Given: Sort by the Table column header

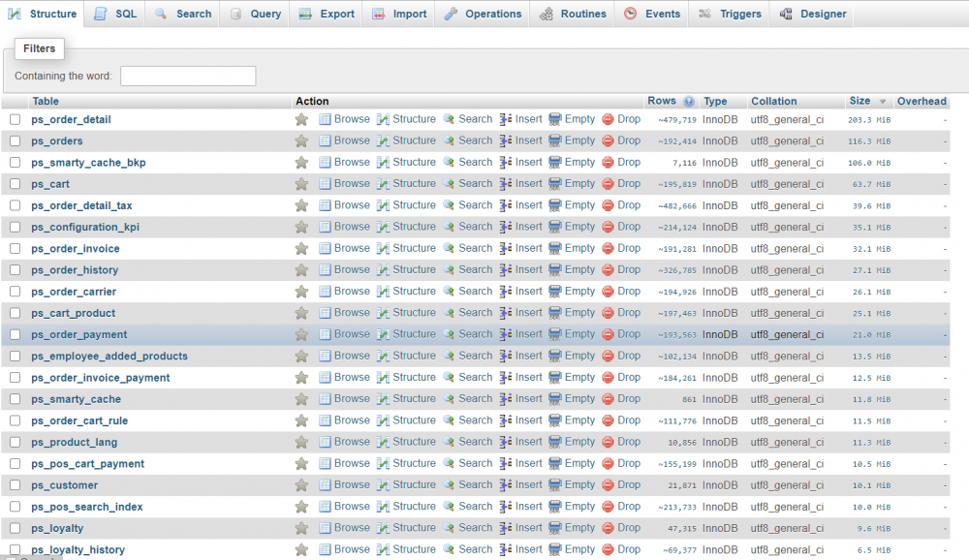Looking at the screenshot, I should [46, 101].
